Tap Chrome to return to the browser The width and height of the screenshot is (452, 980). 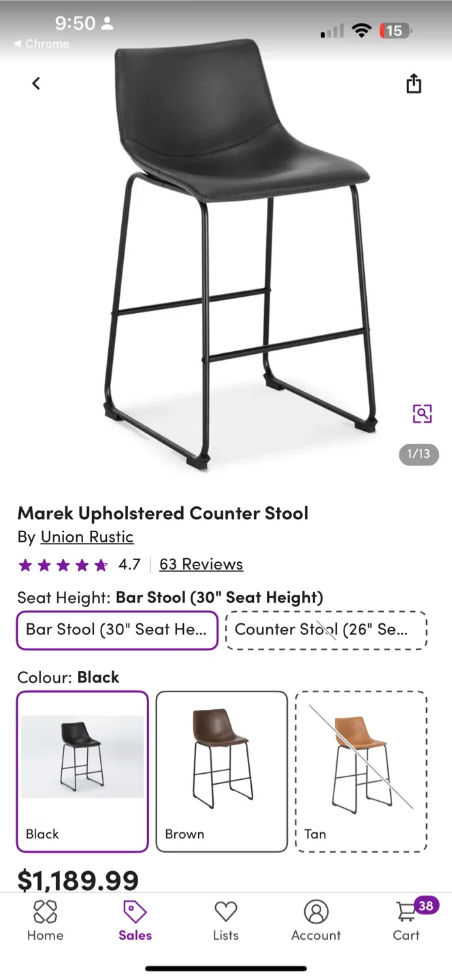[41, 44]
